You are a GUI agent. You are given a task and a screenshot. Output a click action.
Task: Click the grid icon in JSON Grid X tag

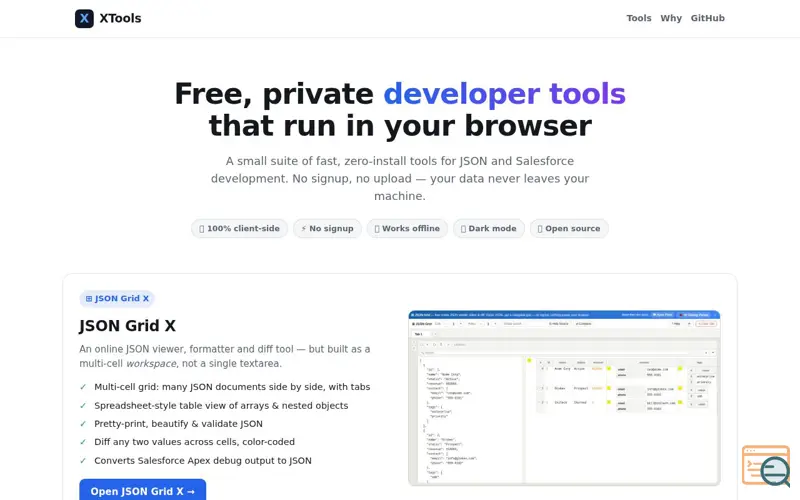[x=89, y=298]
